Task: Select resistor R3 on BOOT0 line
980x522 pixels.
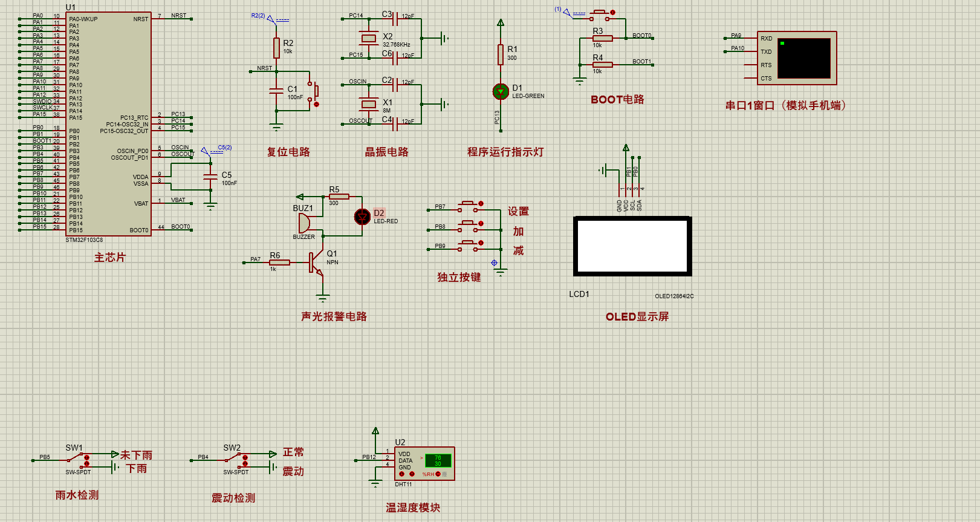Action: click(x=602, y=39)
